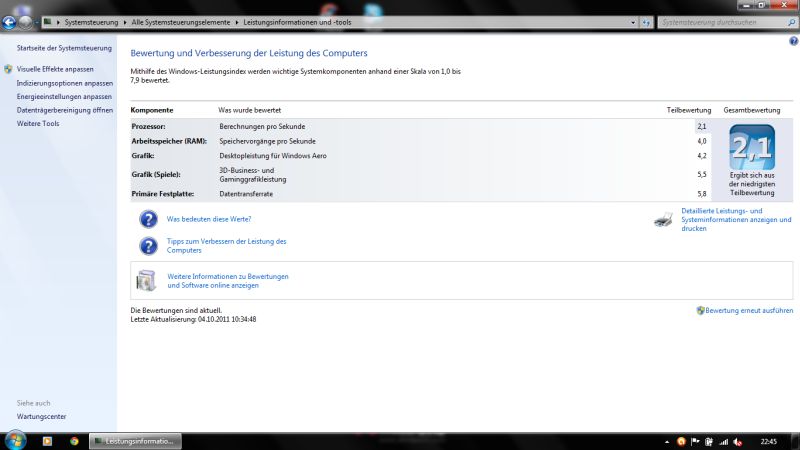
Task: Open 'Indizierungsoptionen anpassen'
Action: point(65,83)
